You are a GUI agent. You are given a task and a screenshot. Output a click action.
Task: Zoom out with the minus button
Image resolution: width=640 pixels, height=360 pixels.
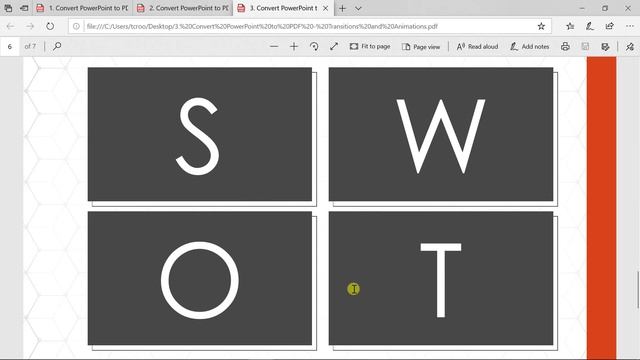click(x=274, y=47)
